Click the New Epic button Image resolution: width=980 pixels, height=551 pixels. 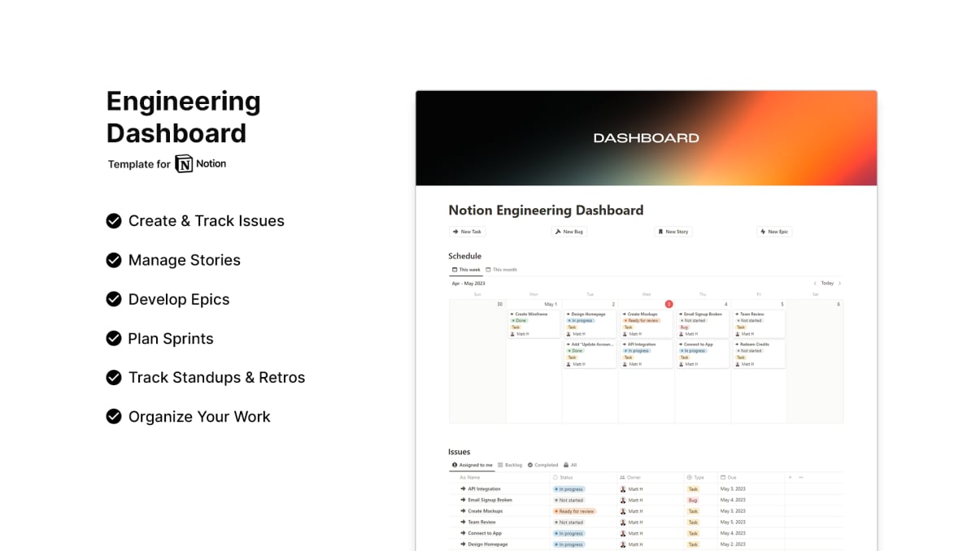click(774, 232)
